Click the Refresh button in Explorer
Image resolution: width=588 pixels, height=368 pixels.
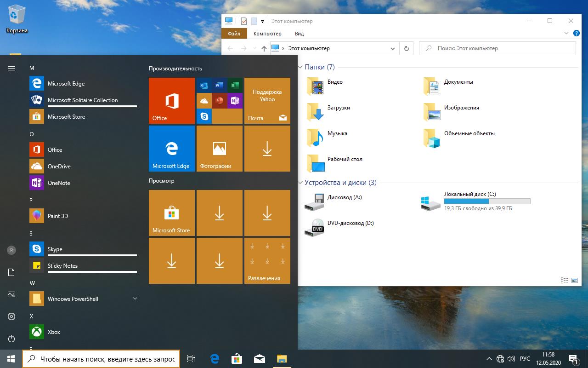click(406, 48)
